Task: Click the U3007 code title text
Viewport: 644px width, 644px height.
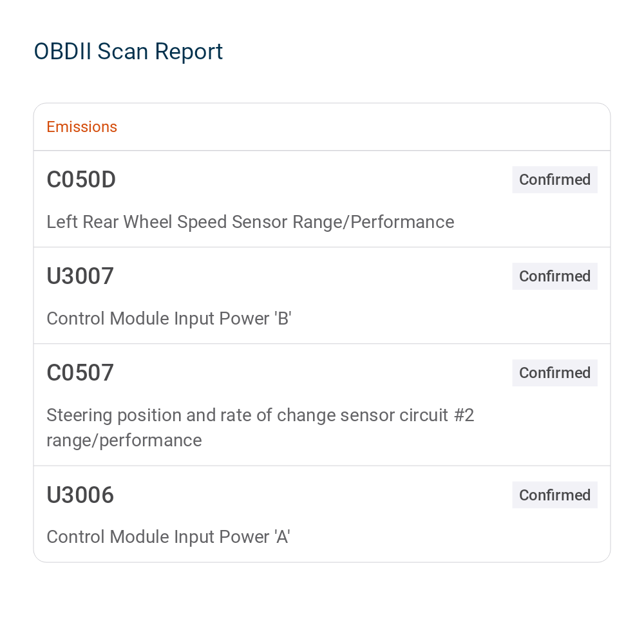Action: pos(80,276)
